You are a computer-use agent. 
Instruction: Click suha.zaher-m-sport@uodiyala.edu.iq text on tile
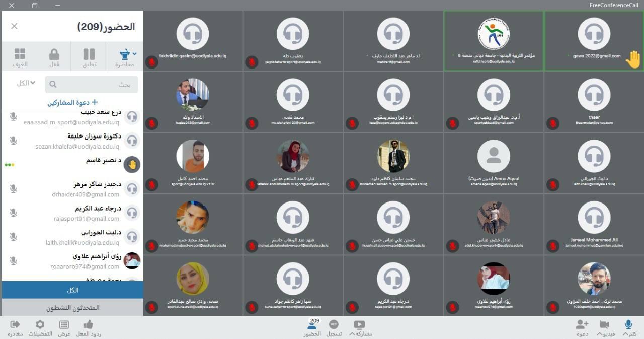(x=293, y=307)
